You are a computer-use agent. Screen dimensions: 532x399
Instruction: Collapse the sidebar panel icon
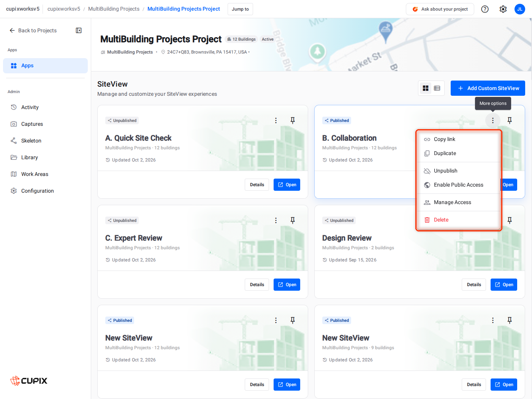click(x=79, y=30)
